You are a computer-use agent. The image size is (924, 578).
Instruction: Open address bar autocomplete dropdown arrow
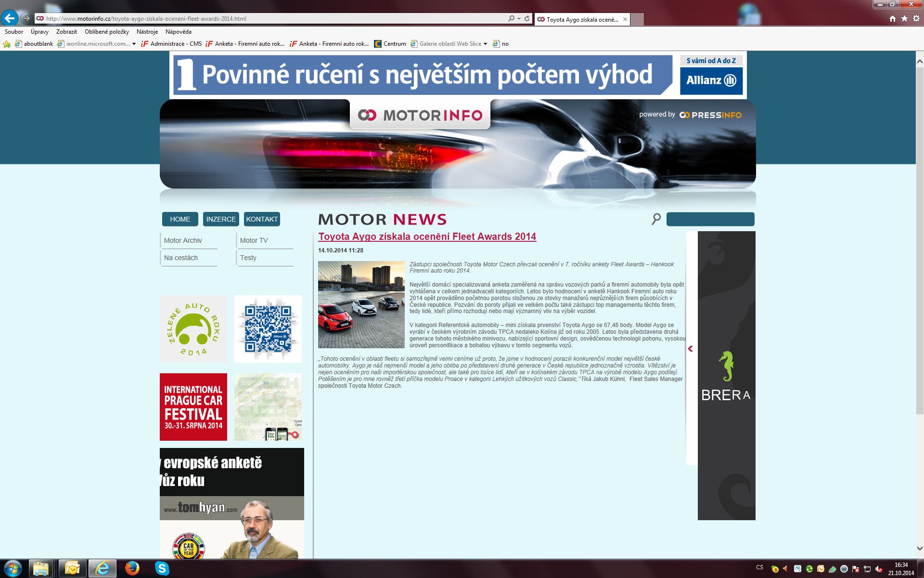[519, 19]
